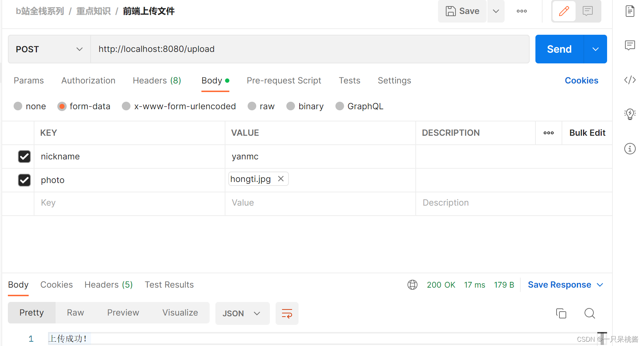Viewport: 644px width, 346px height.
Task: Click the nickname key cell
Action: point(129,157)
